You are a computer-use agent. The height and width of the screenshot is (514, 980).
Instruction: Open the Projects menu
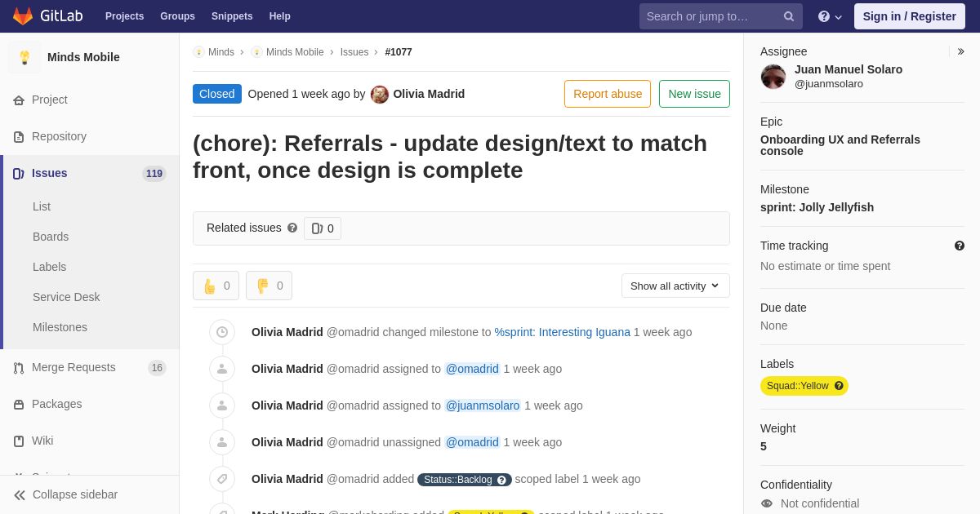[x=124, y=16]
